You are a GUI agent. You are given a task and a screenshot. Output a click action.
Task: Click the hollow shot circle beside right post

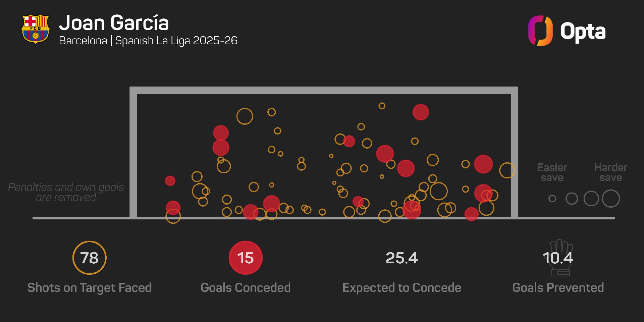(x=507, y=170)
